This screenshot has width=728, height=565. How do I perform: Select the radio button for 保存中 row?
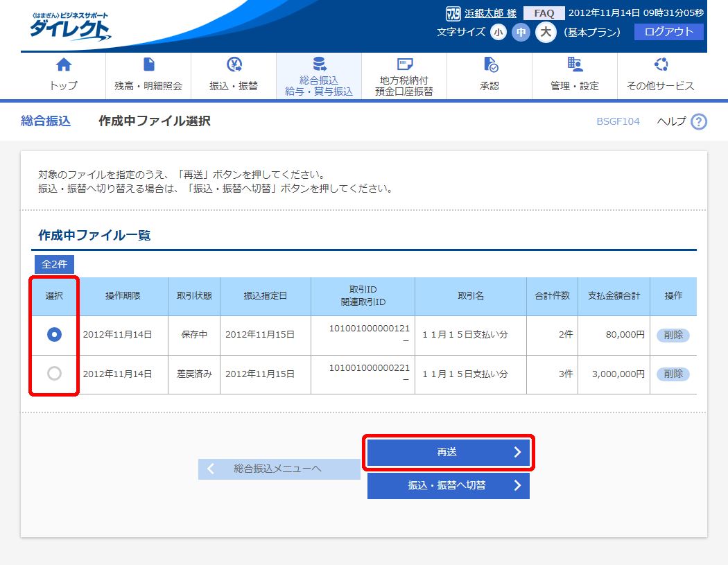pyautogui.click(x=54, y=335)
